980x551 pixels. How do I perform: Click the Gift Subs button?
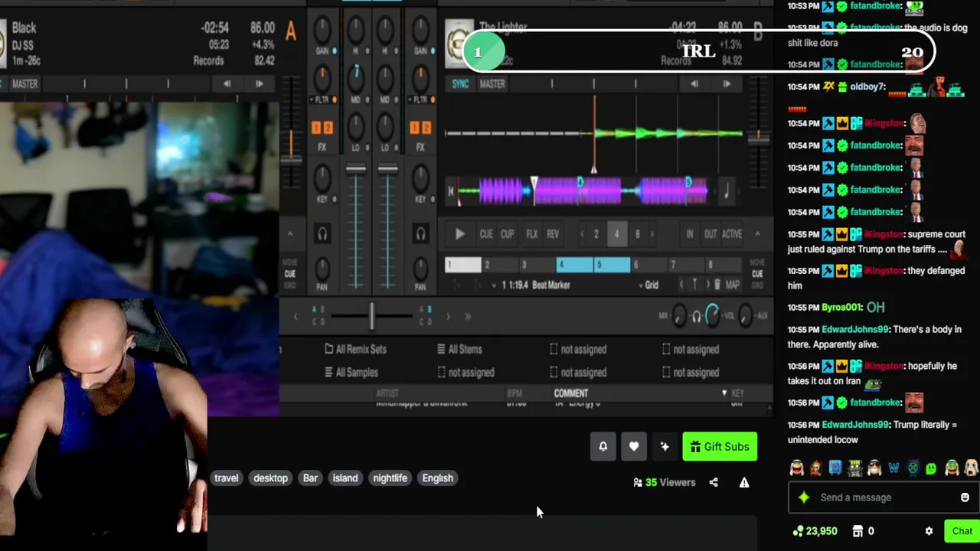tap(720, 447)
